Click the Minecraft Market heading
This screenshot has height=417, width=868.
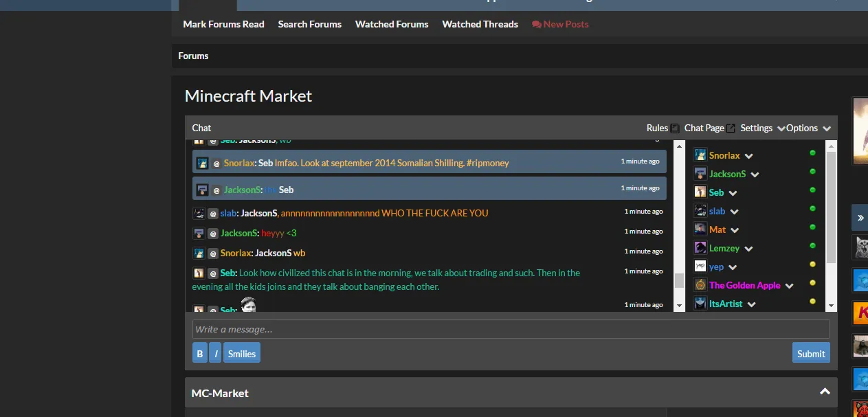click(248, 96)
